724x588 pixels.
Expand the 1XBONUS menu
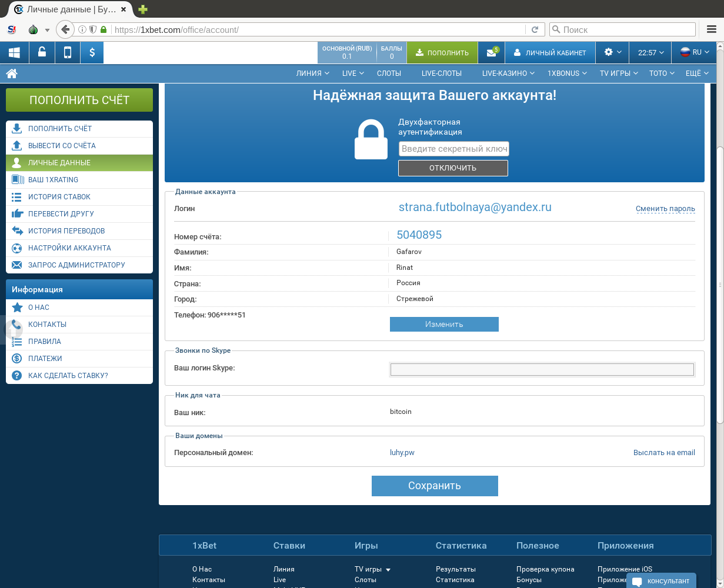568,73
